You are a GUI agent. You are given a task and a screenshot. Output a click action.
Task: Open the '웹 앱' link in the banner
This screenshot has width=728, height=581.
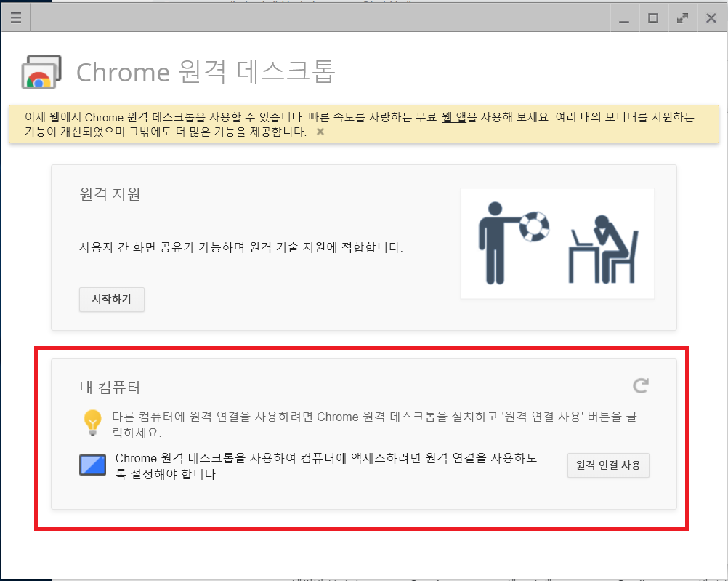click(453, 117)
